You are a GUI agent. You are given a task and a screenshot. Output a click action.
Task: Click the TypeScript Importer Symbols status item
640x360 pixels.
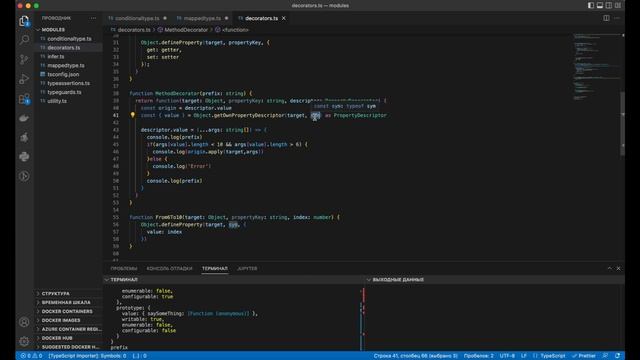(87, 356)
